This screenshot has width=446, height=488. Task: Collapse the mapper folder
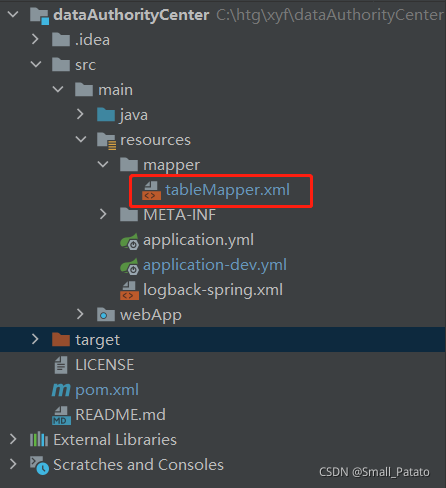(x=103, y=164)
